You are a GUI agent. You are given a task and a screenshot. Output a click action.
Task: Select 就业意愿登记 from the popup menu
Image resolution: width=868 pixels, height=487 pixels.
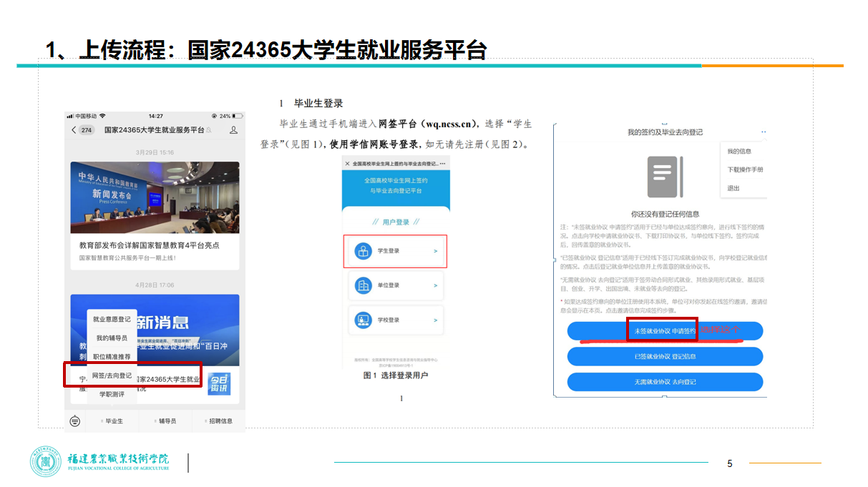(112, 319)
